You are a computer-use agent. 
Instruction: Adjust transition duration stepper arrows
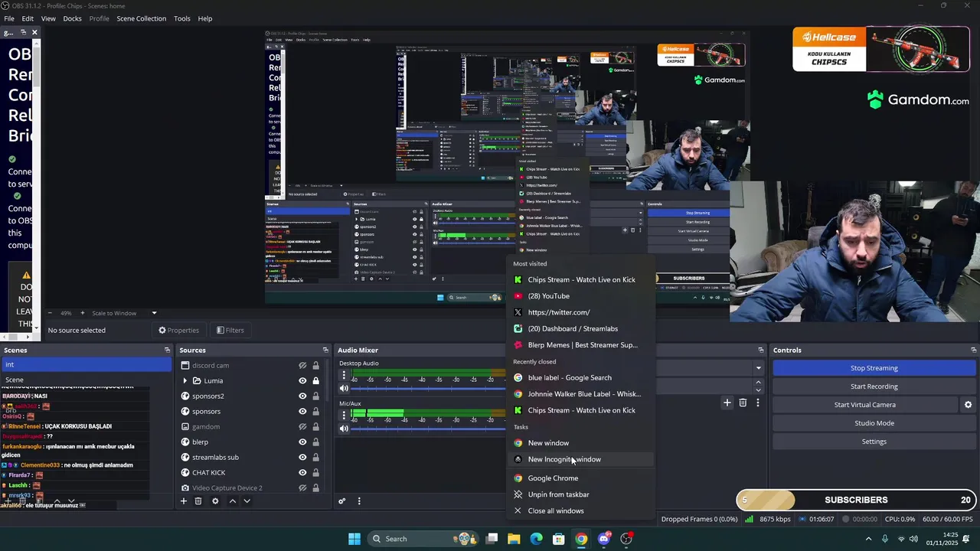tap(759, 386)
